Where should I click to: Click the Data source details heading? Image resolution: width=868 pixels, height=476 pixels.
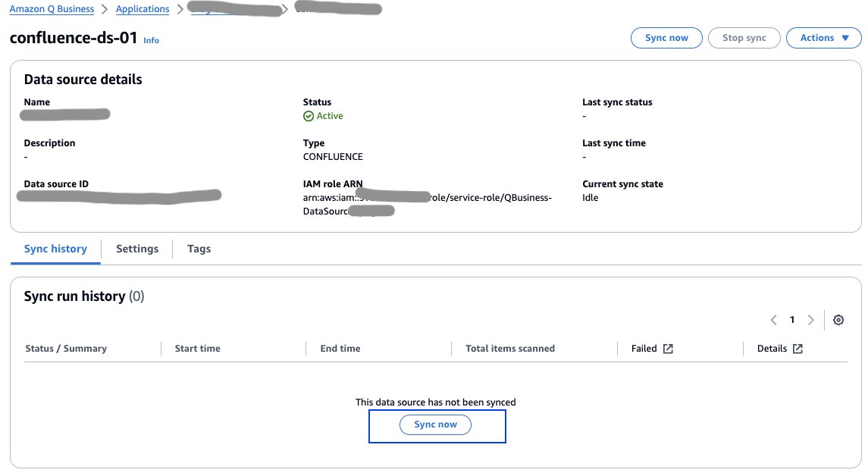pyautogui.click(x=83, y=80)
